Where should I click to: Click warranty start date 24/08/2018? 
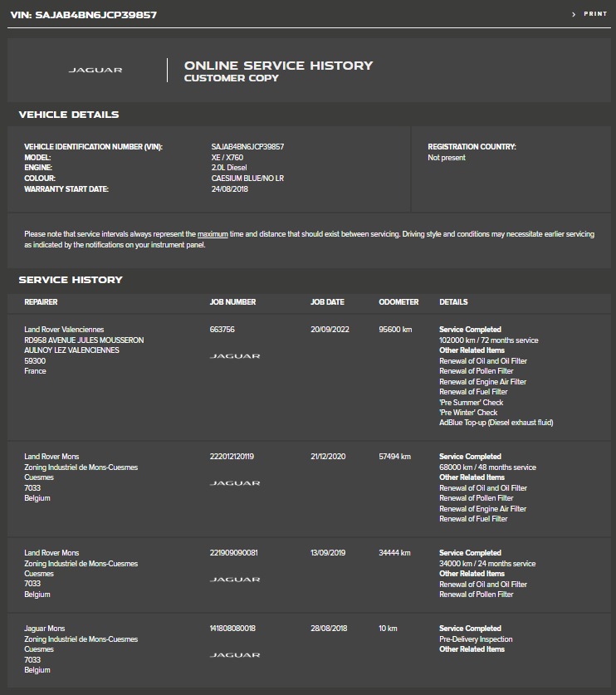pyautogui.click(x=230, y=188)
